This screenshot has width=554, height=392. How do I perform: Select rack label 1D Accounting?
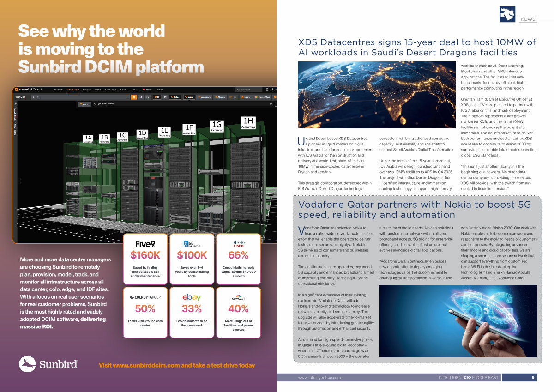pos(143,134)
